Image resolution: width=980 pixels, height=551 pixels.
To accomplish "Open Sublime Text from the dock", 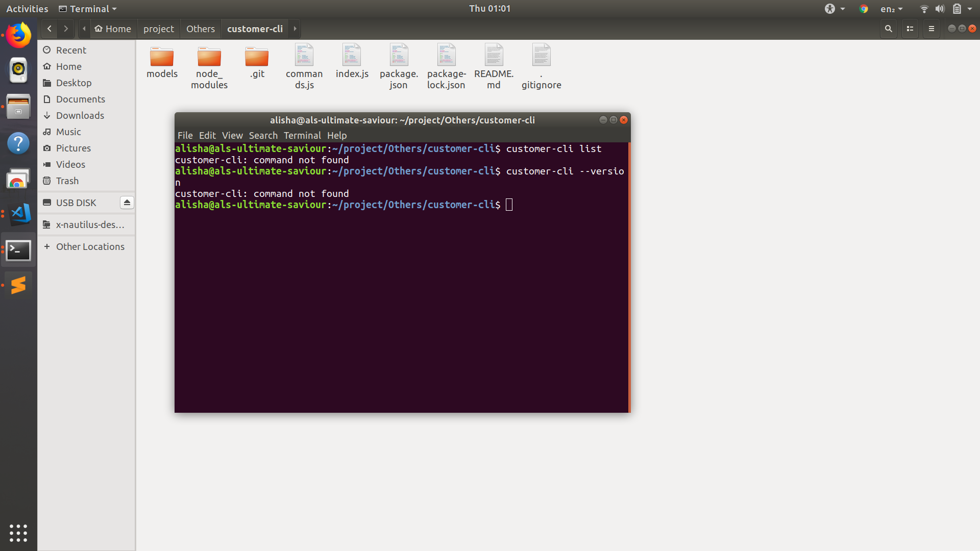I will (18, 285).
